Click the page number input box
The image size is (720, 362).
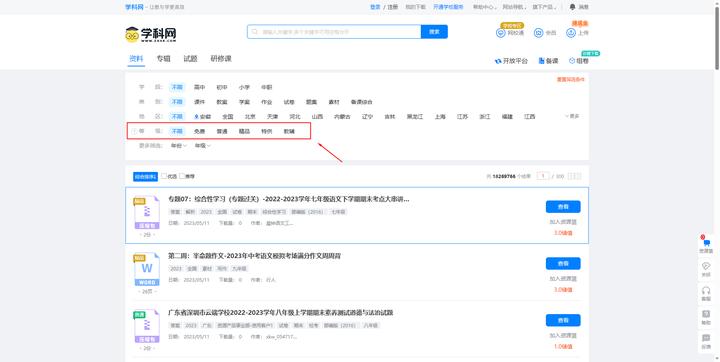point(543,176)
